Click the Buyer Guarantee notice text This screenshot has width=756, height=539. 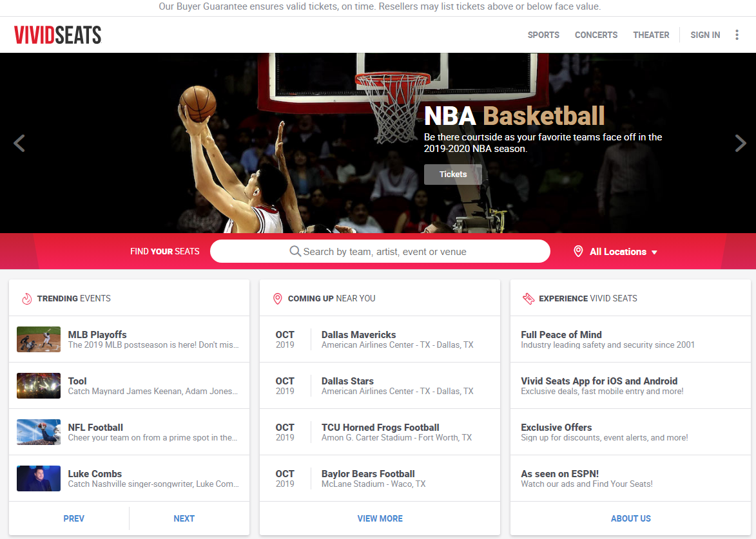[x=380, y=6]
